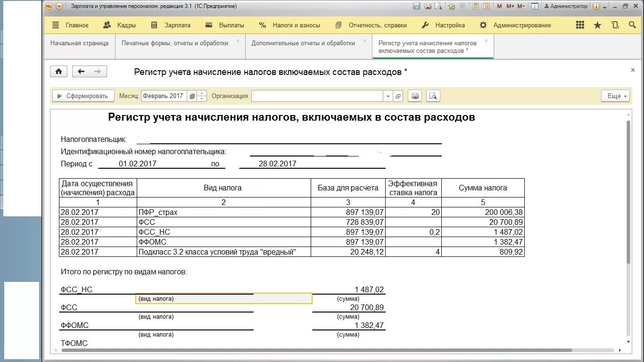The image size is (644, 362).
Task: Open the Организация item via open button
Action: coord(398,96)
